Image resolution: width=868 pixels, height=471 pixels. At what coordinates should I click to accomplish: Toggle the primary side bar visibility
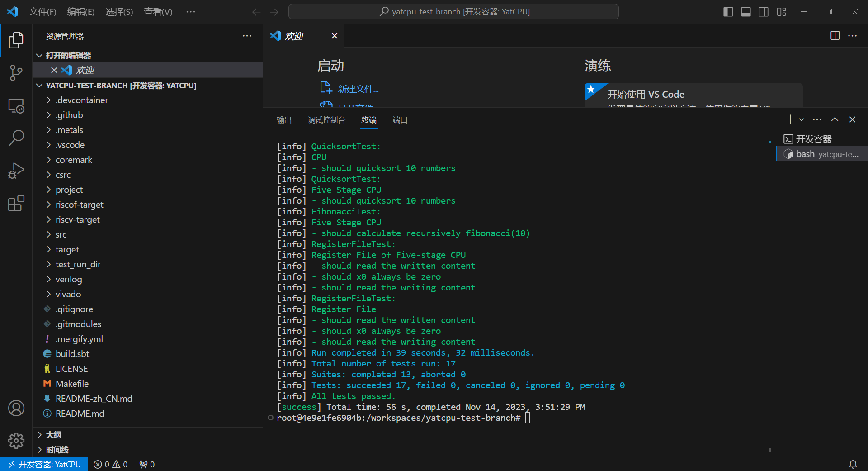(x=728, y=12)
